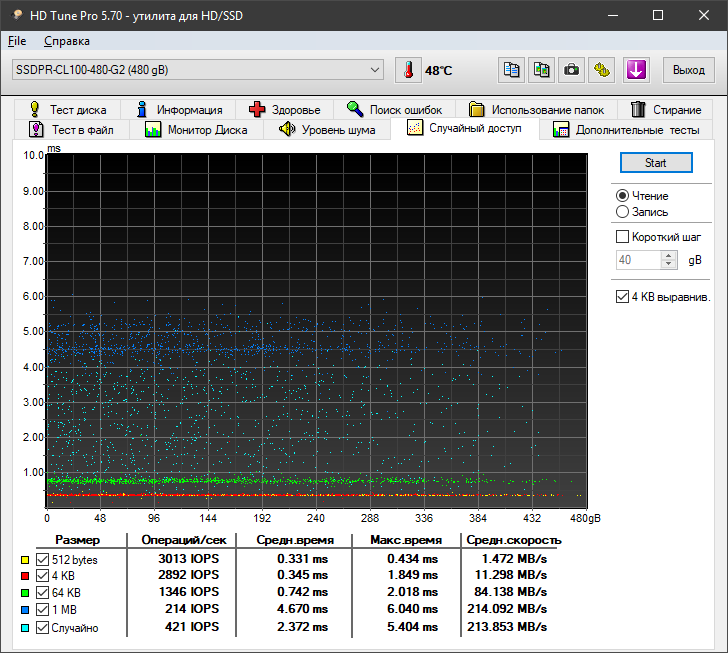Click the Выход button
The width and height of the screenshot is (728, 653).
689,70
